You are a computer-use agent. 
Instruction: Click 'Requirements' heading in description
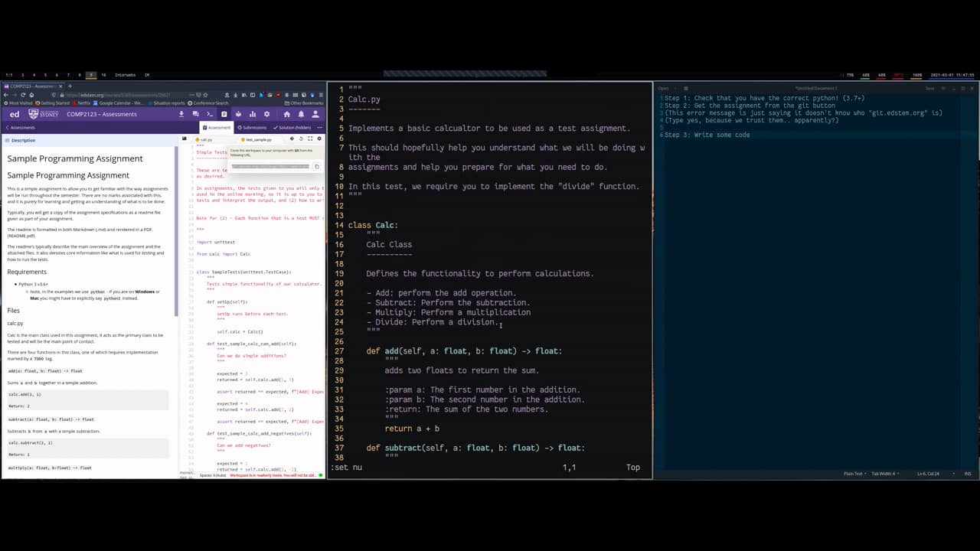(27, 272)
